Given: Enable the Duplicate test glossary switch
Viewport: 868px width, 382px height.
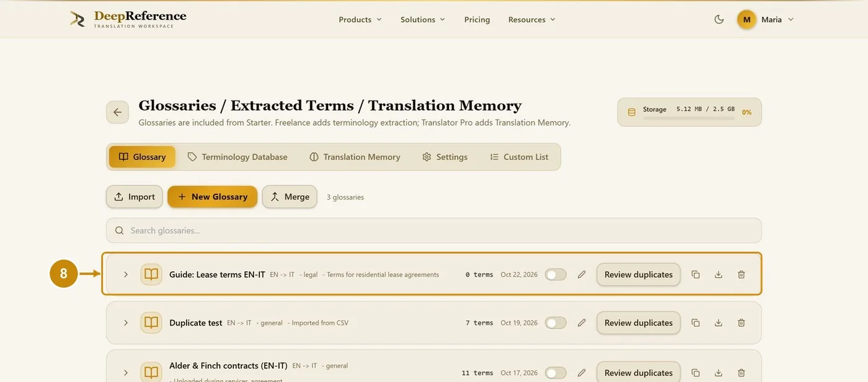Looking at the screenshot, I should pos(556,323).
